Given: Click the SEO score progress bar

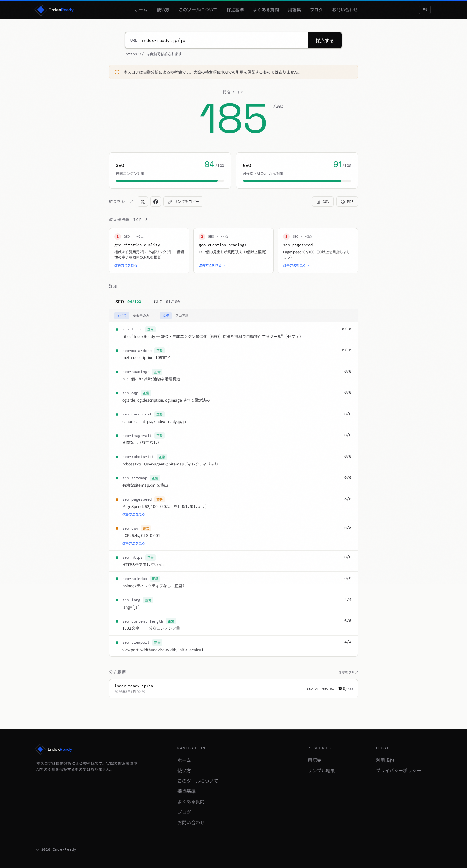Looking at the screenshot, I should 170,181.
